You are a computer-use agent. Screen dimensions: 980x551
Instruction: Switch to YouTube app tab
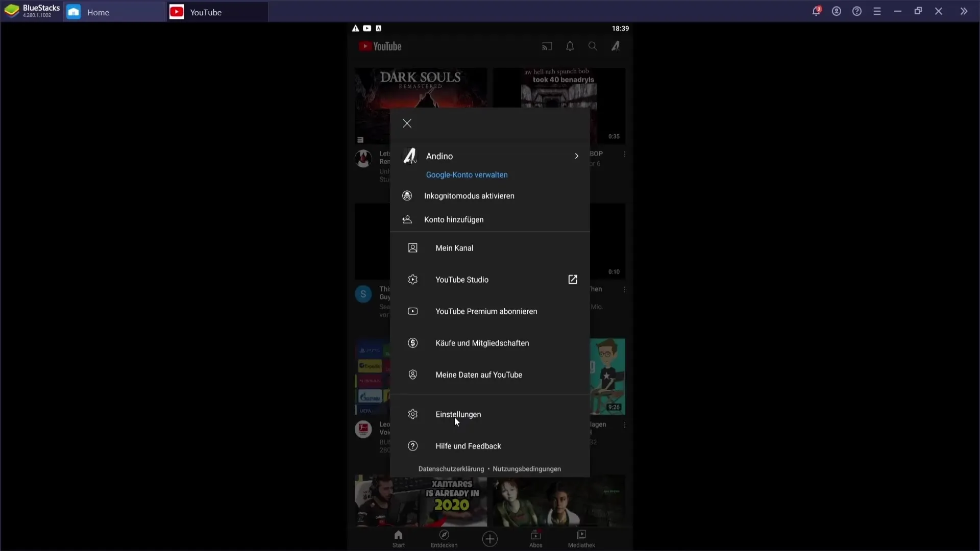tap(205, 11)
